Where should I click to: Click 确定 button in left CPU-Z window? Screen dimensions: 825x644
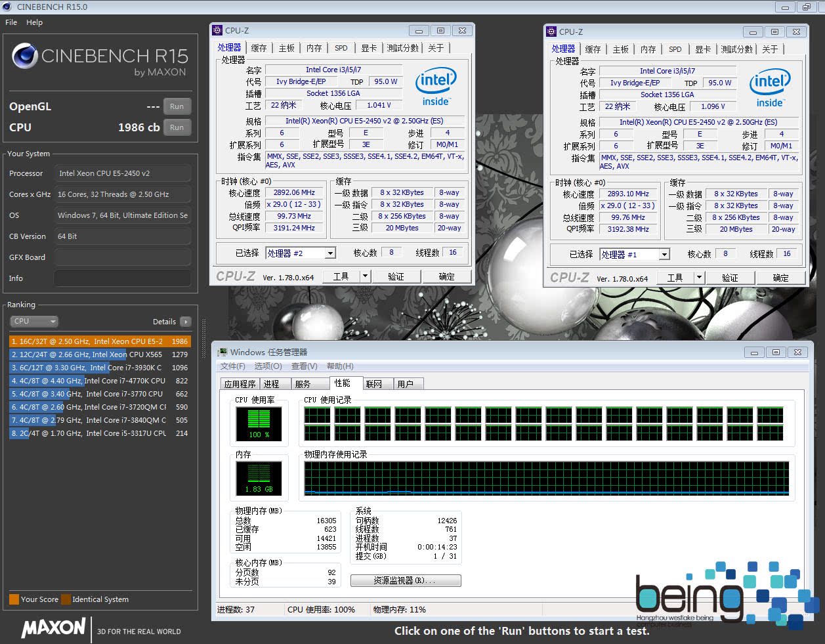(446, 276)
